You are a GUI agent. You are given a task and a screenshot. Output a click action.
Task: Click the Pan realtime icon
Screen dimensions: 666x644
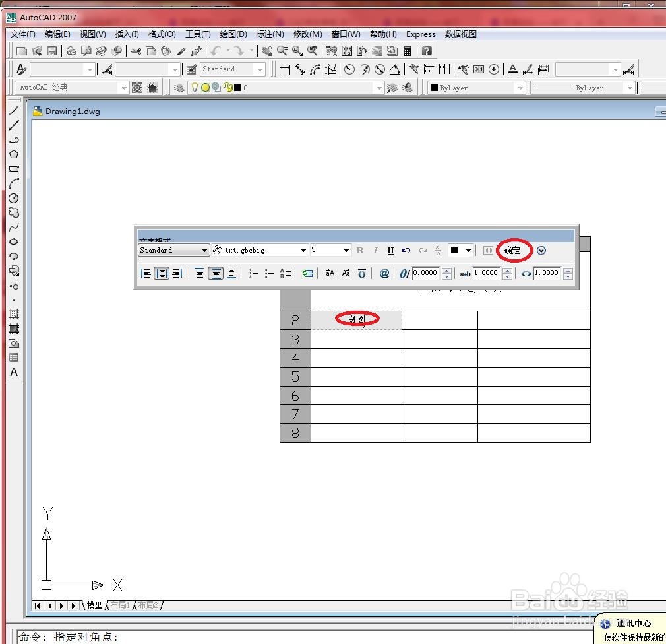click(267, 51)
